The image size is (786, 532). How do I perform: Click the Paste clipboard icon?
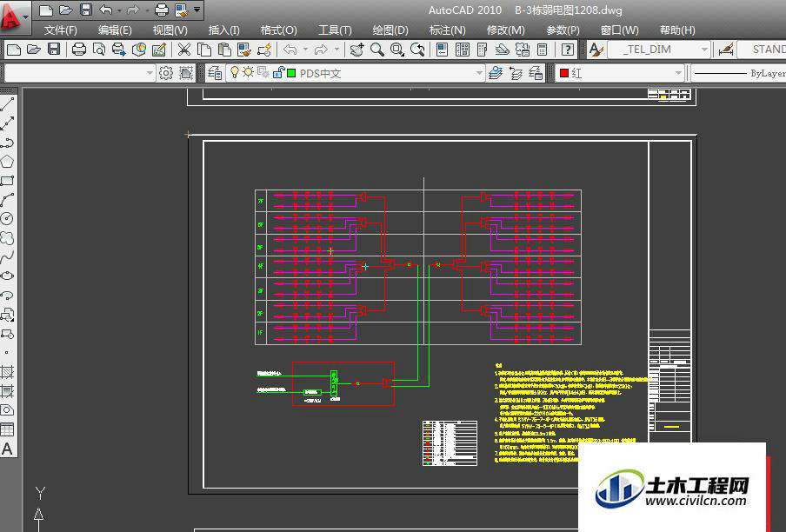[x=224, y=49]
